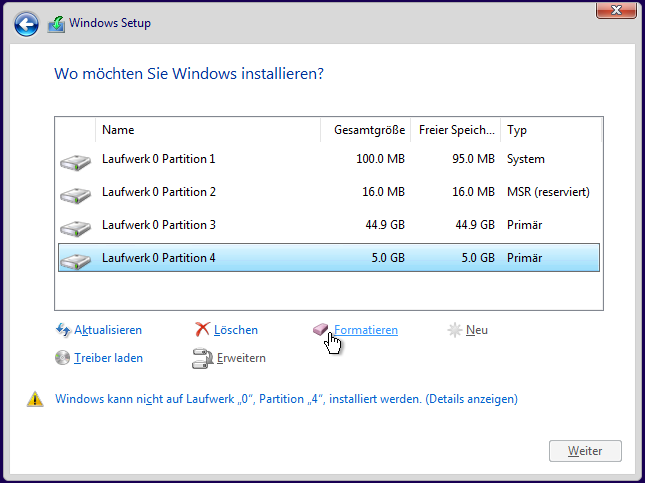Select Laufwerk 0 Partition 4 row
645x483 pixels.
point(329,258)
